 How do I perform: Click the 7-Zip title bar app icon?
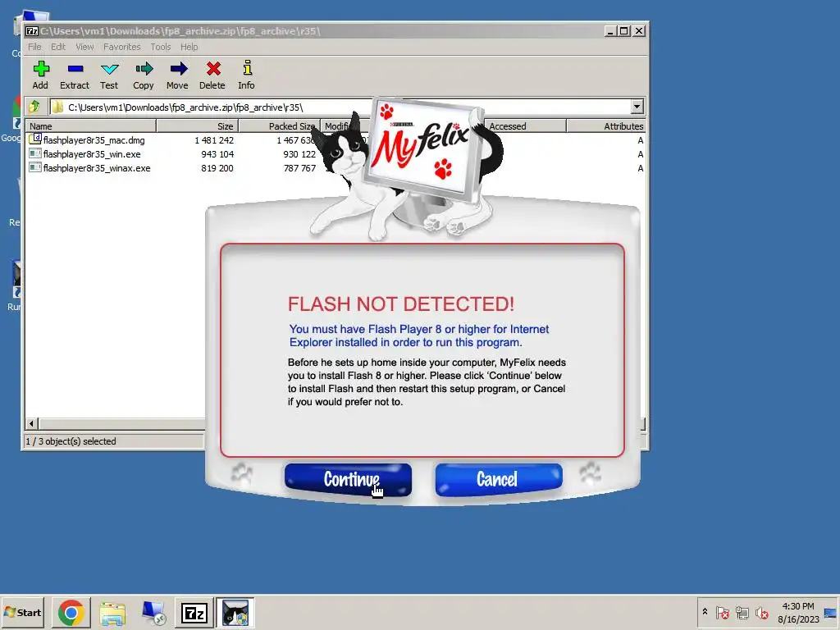pos(32,31)
